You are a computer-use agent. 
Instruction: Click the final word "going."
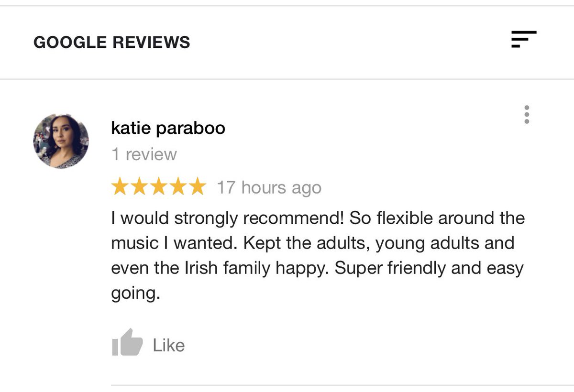click(x=135, y=293)
